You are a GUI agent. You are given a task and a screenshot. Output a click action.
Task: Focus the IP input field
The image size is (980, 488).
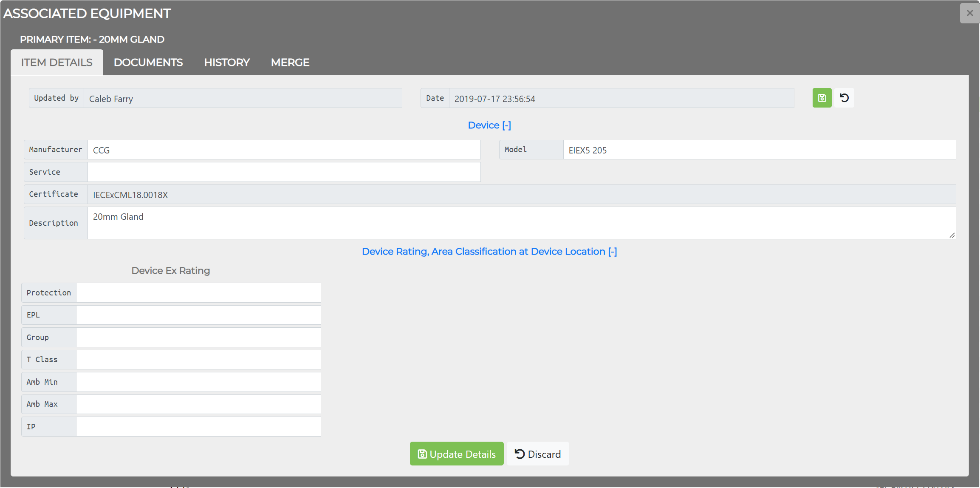[x=198, y=427]
